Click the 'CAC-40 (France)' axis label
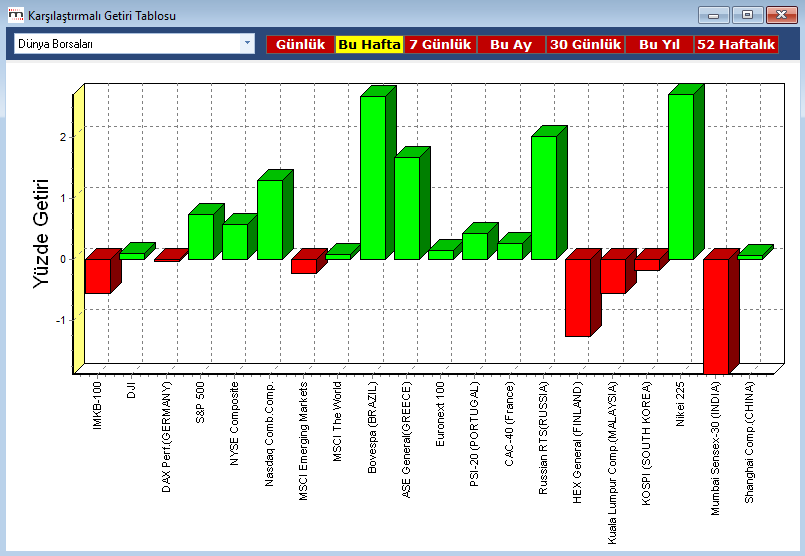This screenshot has width=805, height=556. coord(509,424)
